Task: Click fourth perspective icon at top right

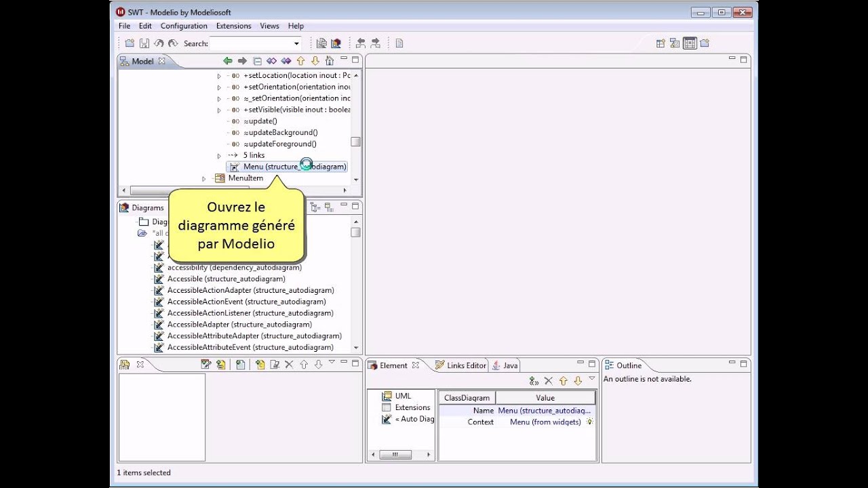Action: coord(705,43)
